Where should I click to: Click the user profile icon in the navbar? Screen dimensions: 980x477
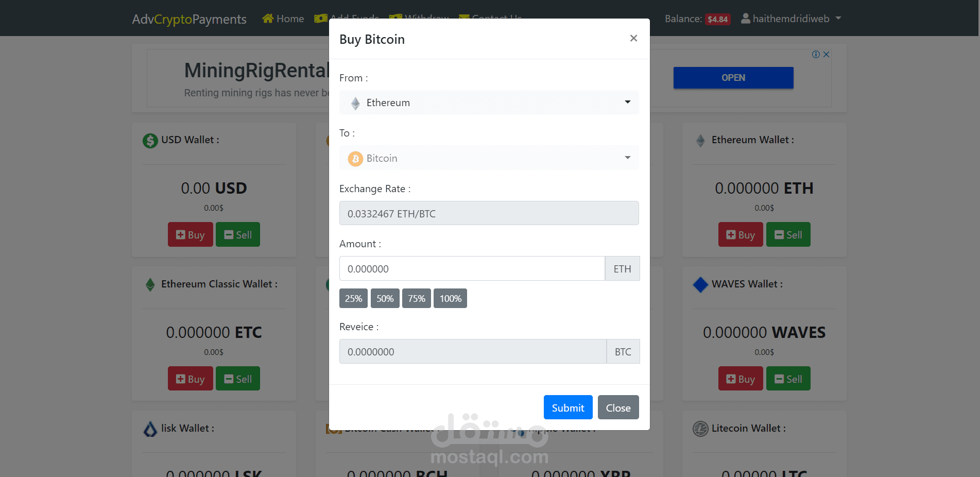(x=745, y=19)
